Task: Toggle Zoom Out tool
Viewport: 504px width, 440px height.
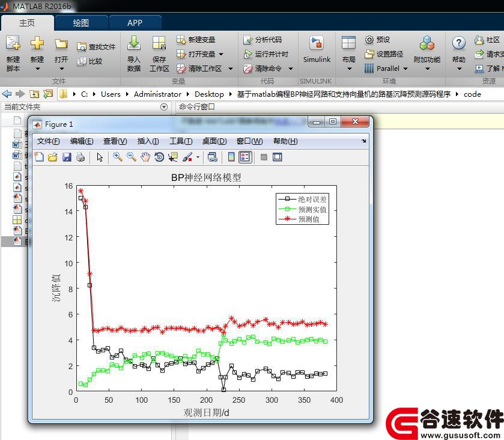Action: (x=132, y=157)
